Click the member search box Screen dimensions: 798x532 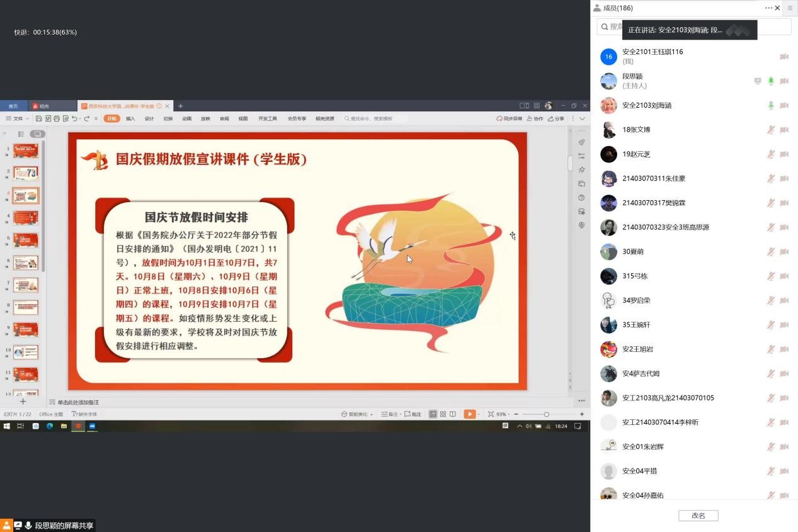693,26
